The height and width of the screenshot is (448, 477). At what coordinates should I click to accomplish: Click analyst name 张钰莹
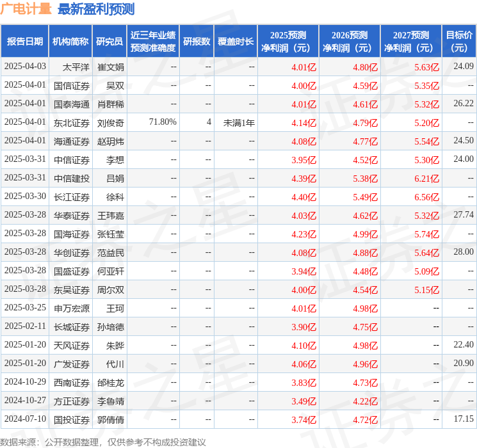tap(110, 234)
